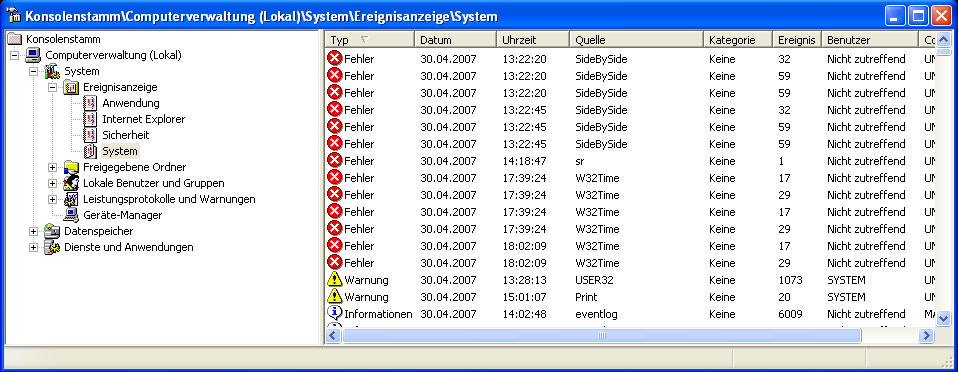Sort by the Datum column header
The height and width of the screenshot is (372, 958).
pyautogui.click(x=455, y=40)
